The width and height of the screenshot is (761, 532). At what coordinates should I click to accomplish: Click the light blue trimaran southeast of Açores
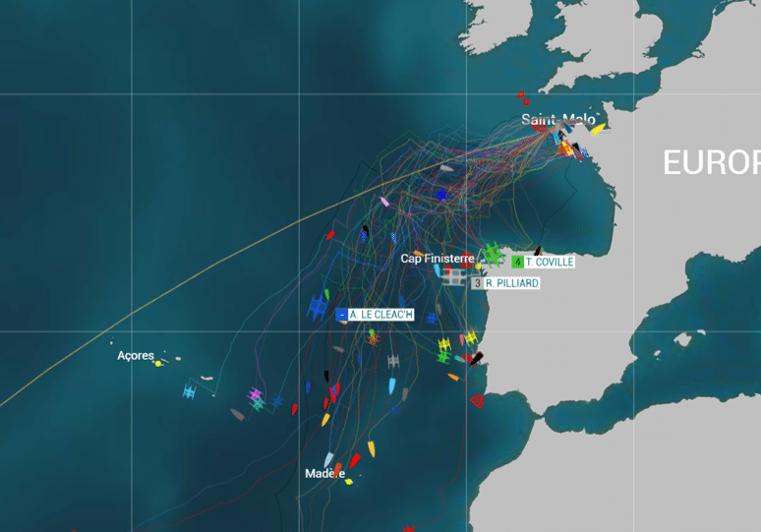(x=189, y=391)
